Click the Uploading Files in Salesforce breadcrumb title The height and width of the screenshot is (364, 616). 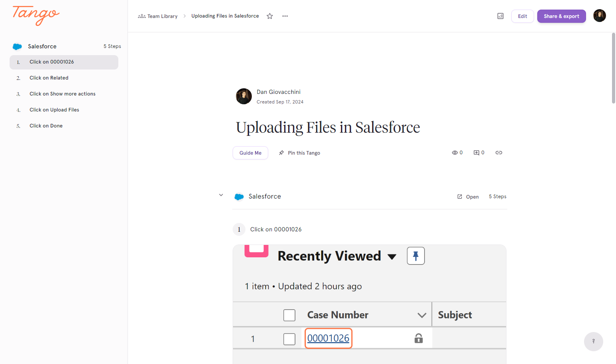[x=225, y=16]
